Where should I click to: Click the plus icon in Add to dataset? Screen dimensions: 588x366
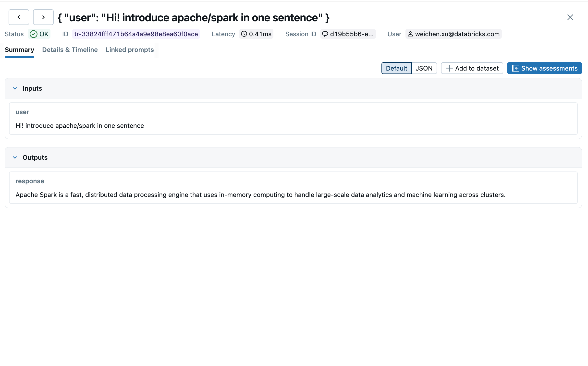coord(449,68)
